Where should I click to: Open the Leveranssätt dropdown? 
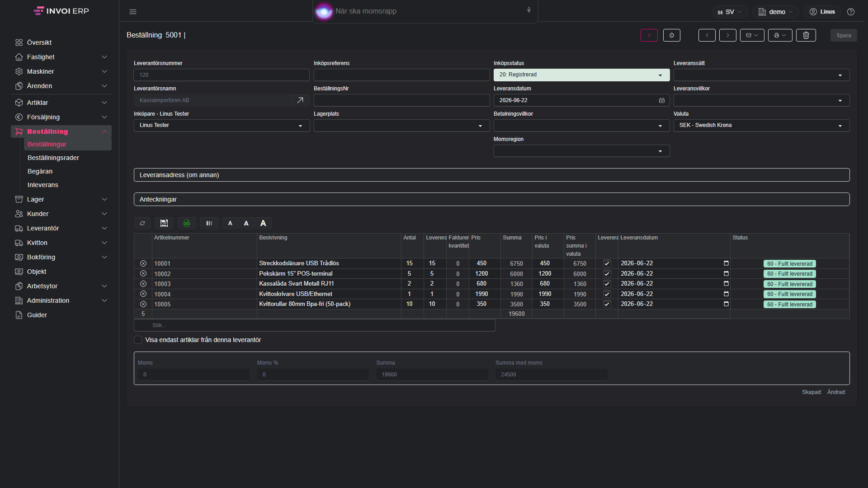pyautogui.click(x=761, y=75)
